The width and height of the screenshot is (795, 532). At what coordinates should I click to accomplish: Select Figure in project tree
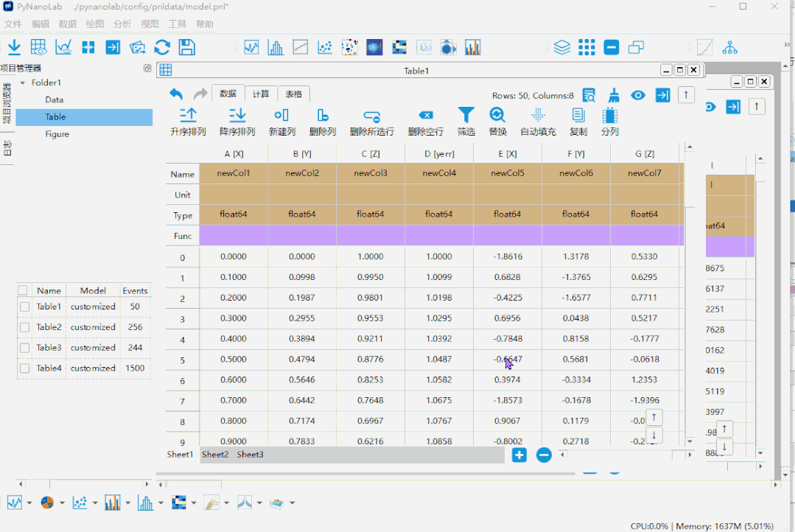tap(57, 134)
